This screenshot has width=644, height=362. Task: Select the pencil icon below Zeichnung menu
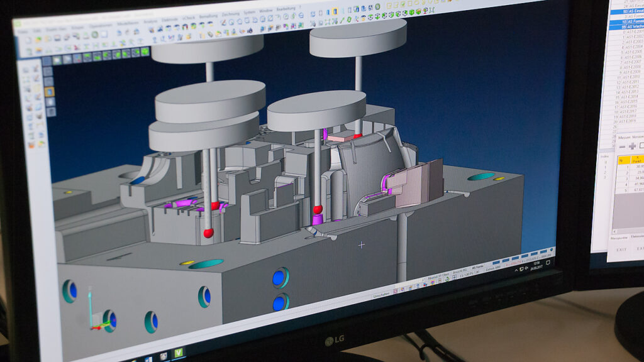coord(223,23)
